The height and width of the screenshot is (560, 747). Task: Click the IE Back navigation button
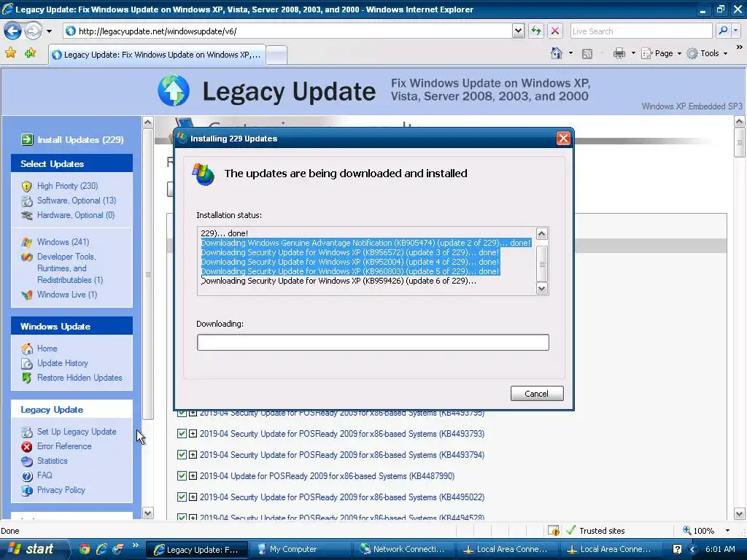[x=13, y=31]
